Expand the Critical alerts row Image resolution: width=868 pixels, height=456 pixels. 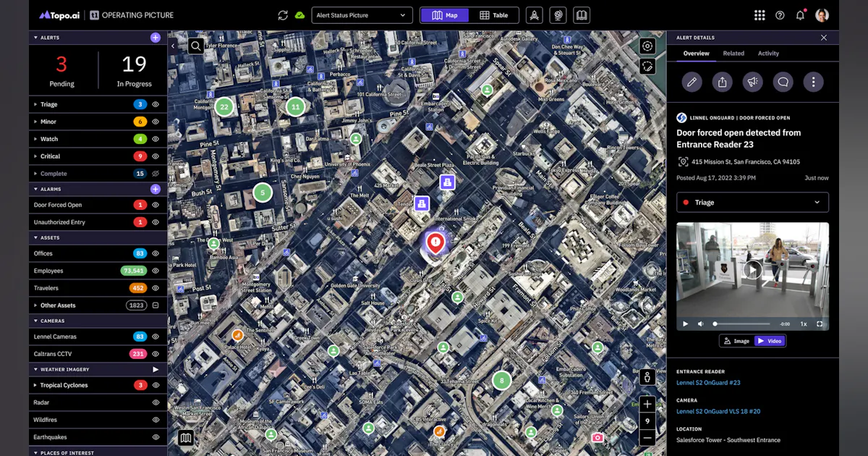pyautogui.click(x=35, y=156)
